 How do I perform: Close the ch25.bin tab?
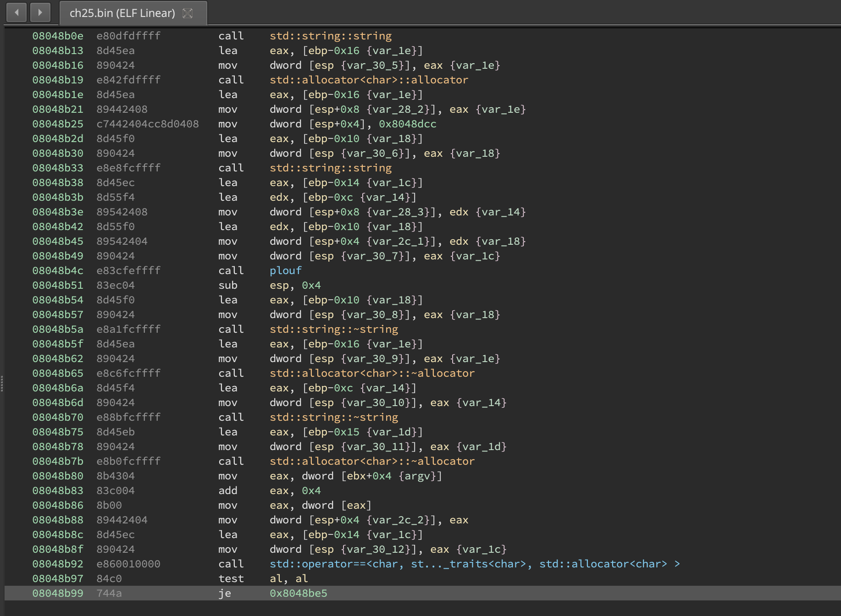tap(188, 13)
